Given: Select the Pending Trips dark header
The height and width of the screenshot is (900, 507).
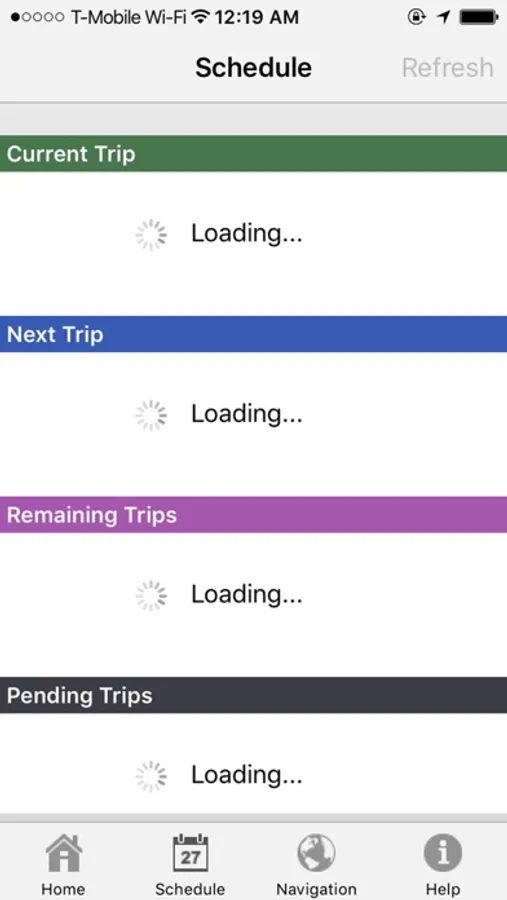Looking at the screenshot, I should [253, 695].
